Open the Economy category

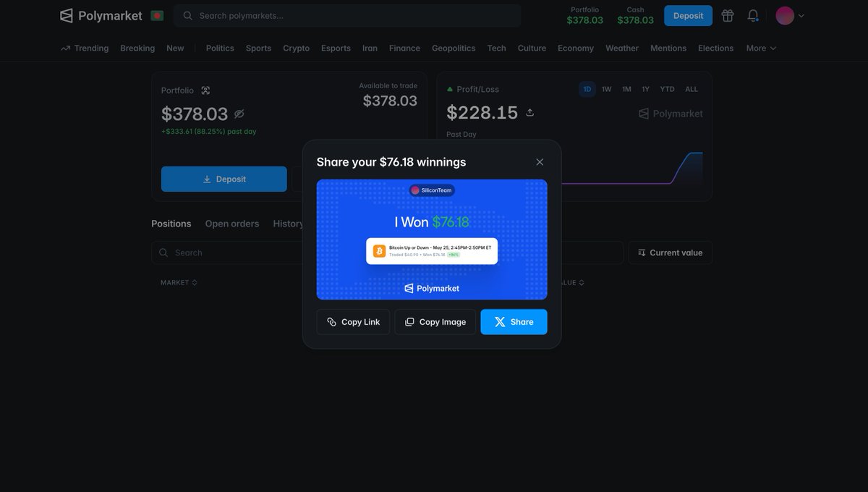[576, 48]
